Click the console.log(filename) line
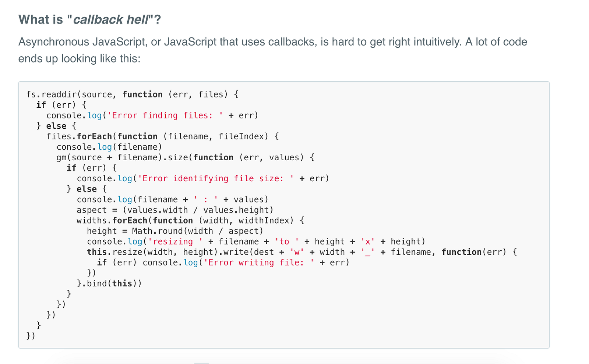Viewport: 589px width, 364px height. click(109, 147)
